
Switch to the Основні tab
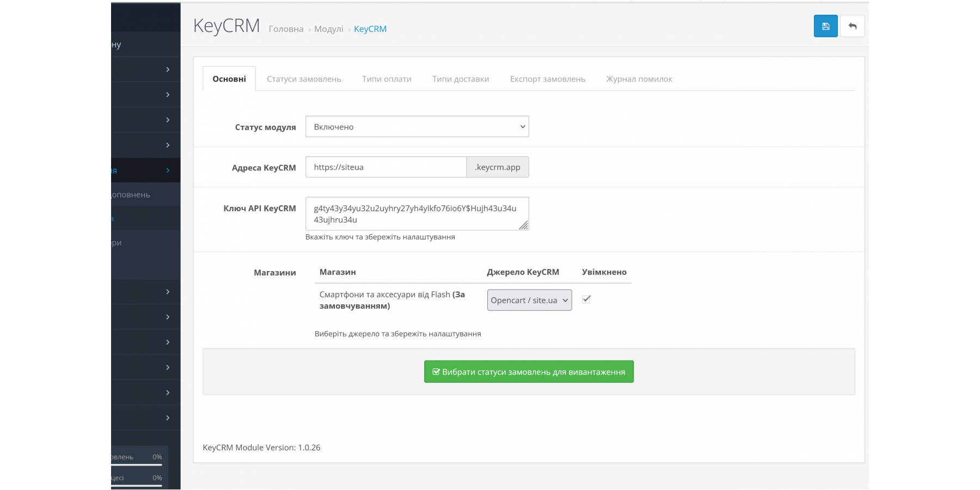pyautogui.click(x=229, y=79)
